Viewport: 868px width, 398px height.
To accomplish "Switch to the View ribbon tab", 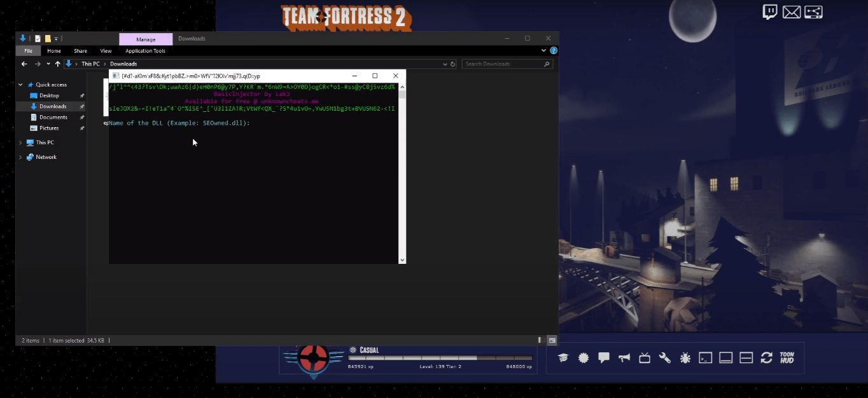I will point(106,51).
